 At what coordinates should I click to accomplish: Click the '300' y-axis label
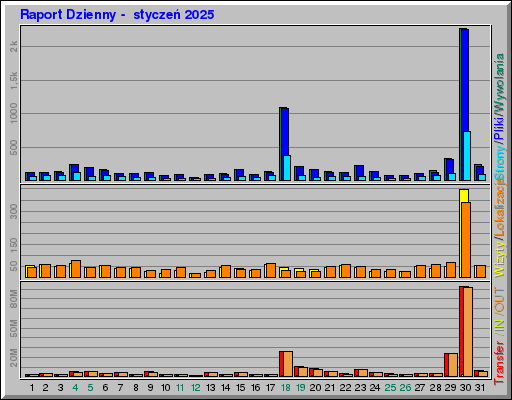pyautogui.click(x=14, y=211)
